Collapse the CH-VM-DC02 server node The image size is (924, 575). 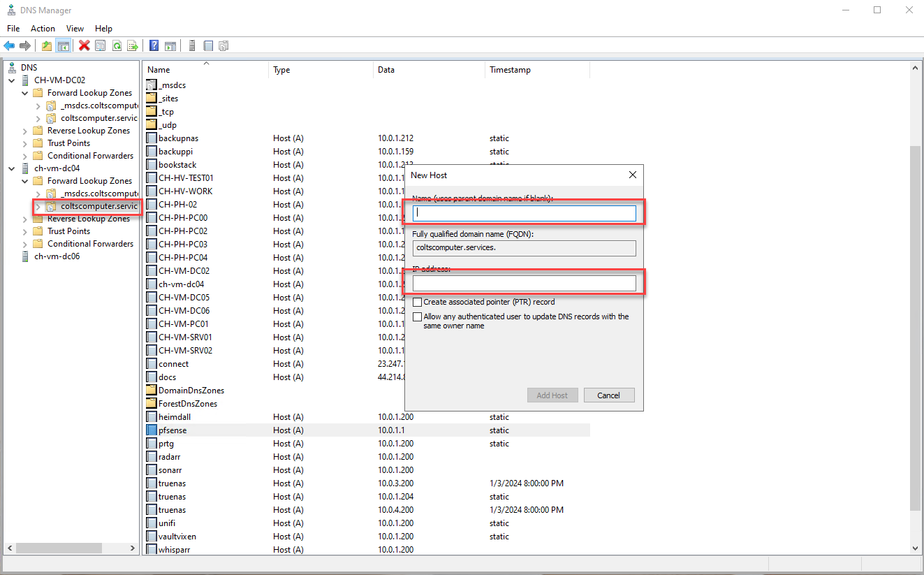coord(12,80)
